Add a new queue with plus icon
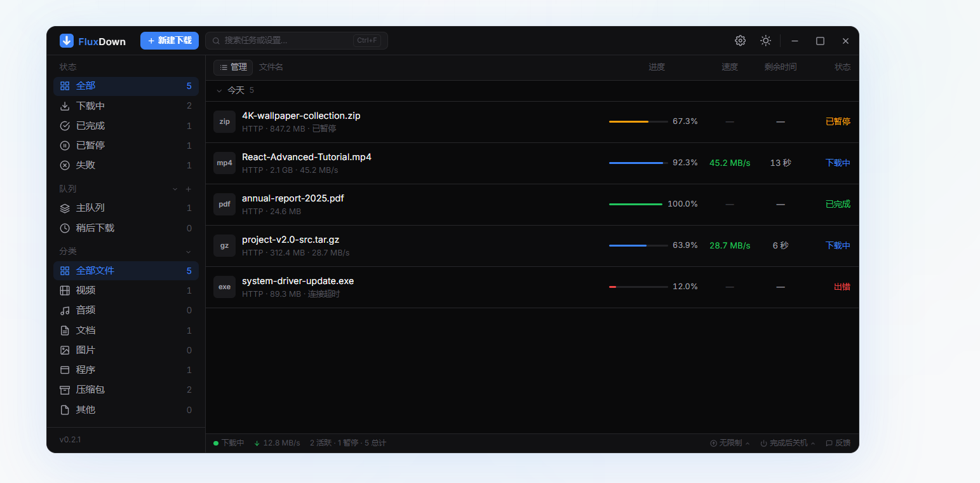 pyautogui.click(x=188, y=189)
